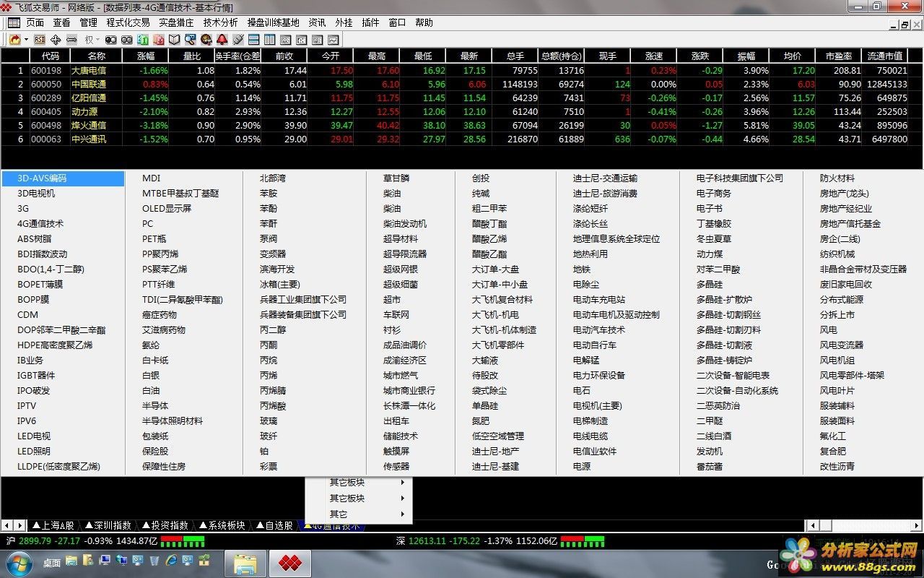Choose 多晶硅 in the sector list
Viewport: 924px width, 578px height.
coord(710,284)
